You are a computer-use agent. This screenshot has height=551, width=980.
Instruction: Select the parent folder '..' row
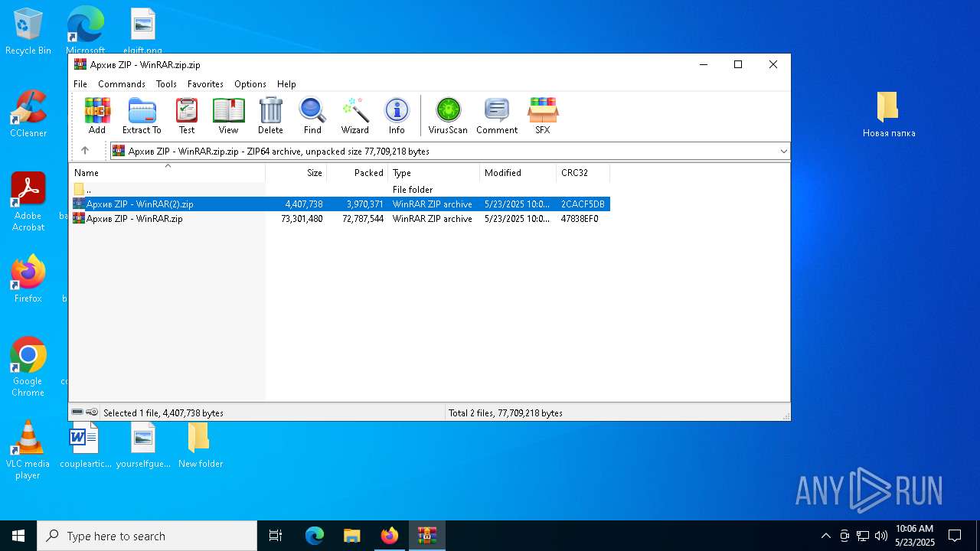click(x=340, y=190)
